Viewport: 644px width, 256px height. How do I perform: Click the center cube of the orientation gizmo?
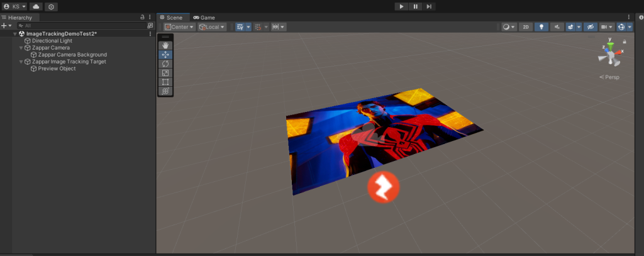click(611, 55)
